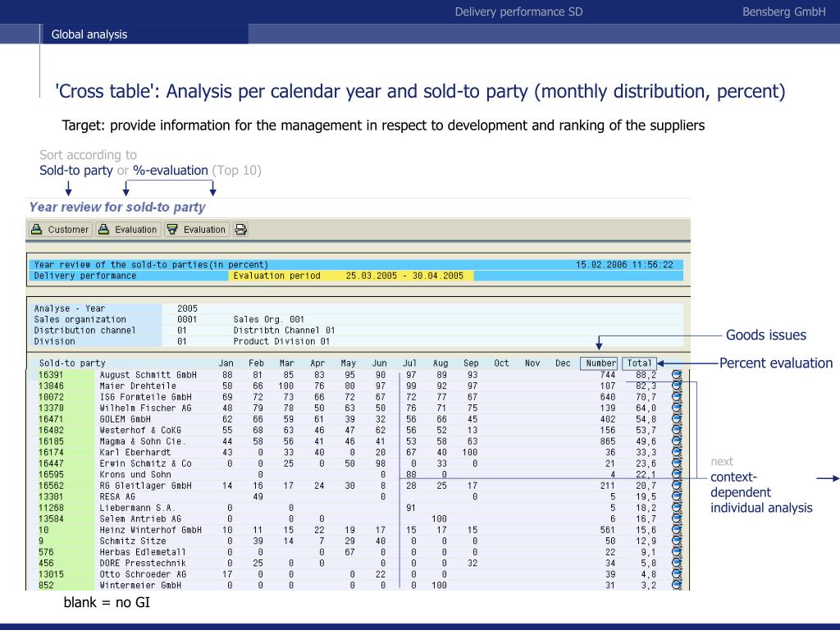Click the Evaluation period date range
Screen dimensions: 840x630
point(404,276)
